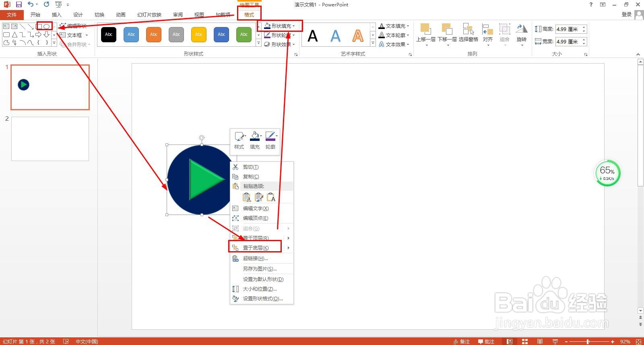
Task: Expand the shape styles gallery more arrow
Action: (x=258, y=43)
